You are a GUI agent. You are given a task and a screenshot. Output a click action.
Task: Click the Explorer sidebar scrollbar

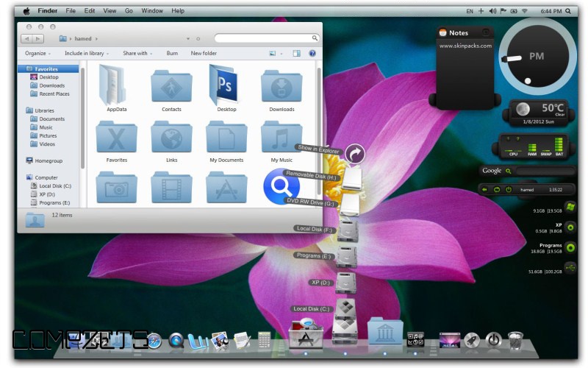click(82, 118)
